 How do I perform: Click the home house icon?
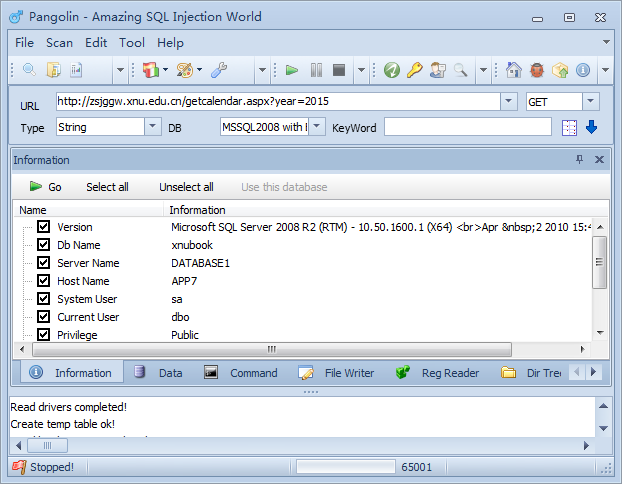coord(514,70)
